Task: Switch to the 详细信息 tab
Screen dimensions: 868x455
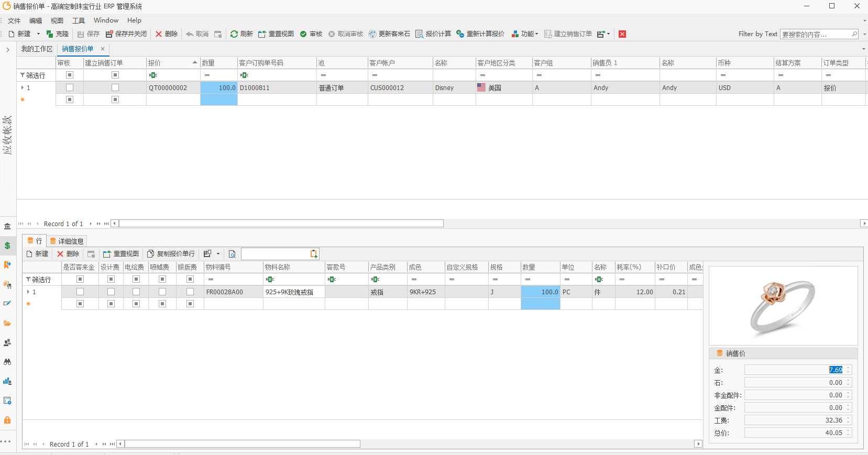Action: [x=67, y=241]
